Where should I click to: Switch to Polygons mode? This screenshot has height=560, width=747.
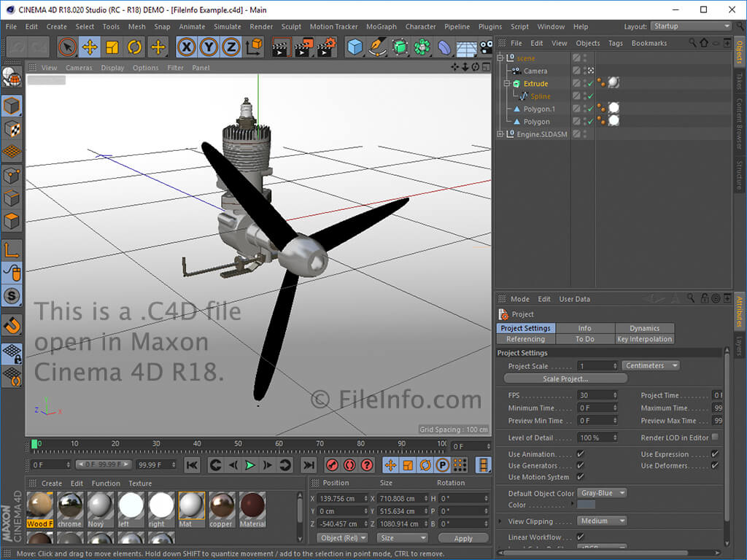click(x=12, y=221)
